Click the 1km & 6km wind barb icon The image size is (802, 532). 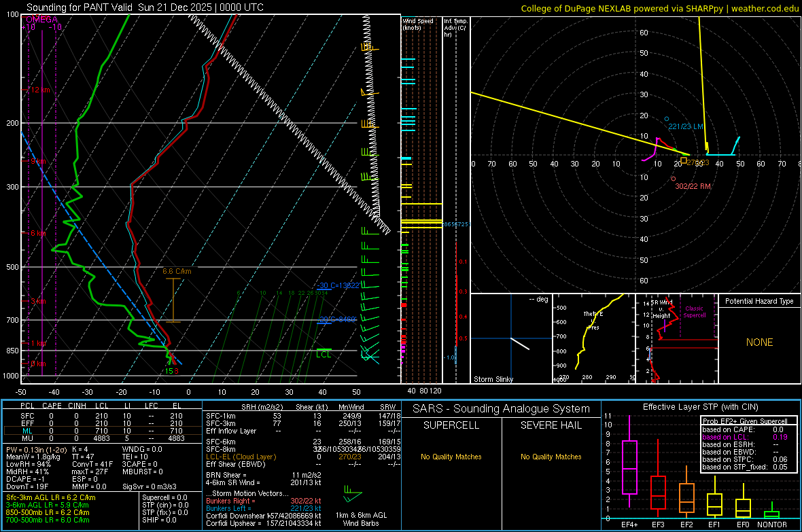[x=353, y=495]
